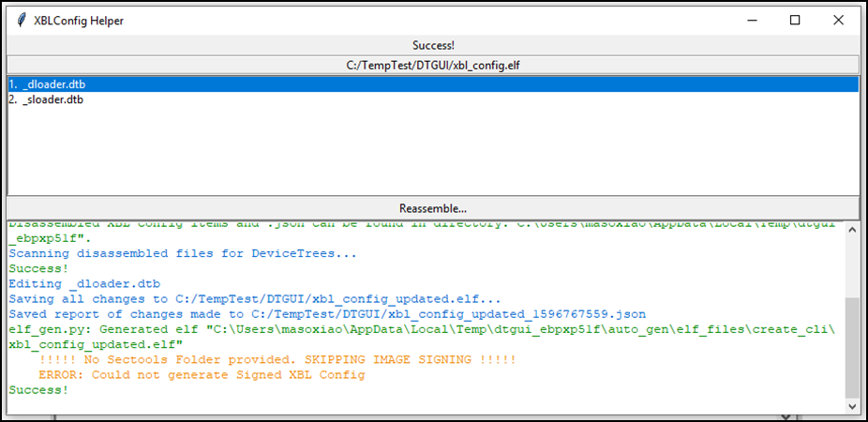
Task: Maximize the XBLConfig Helper window
Action: click(x=795, y=21)
